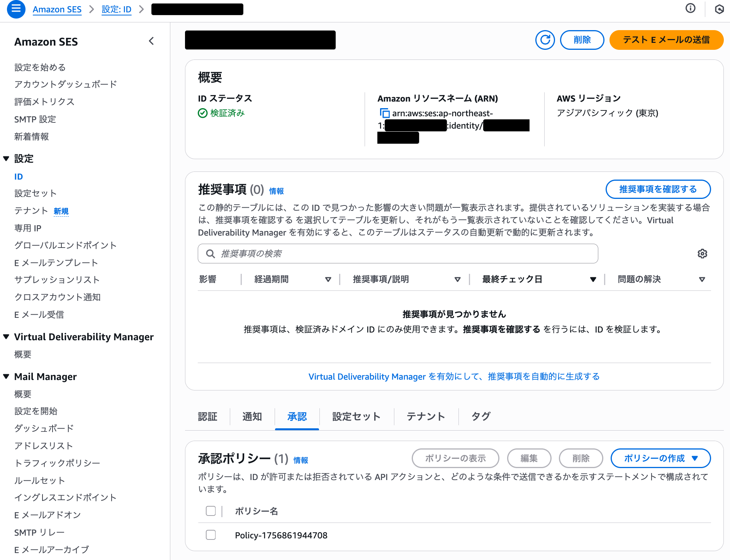Click the refresh icon button
The image size is (730, 560).
(x=545, y=40)
